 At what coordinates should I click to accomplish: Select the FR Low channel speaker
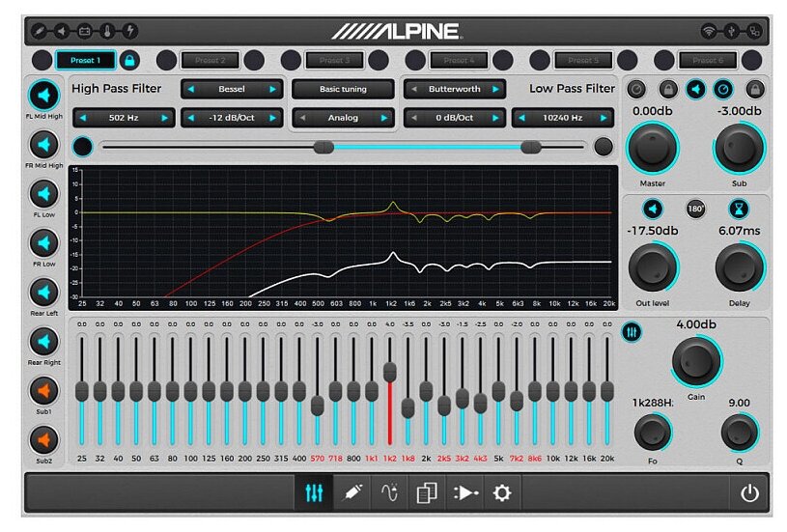[44, 243]
